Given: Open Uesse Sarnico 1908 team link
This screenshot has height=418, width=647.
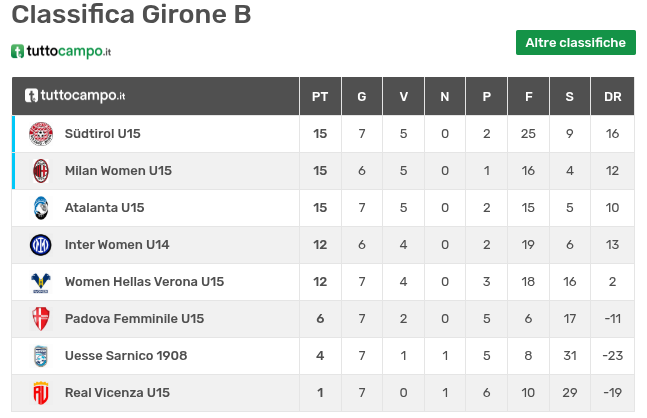Looking at the screenshot, I should click(x=126, y=356).
